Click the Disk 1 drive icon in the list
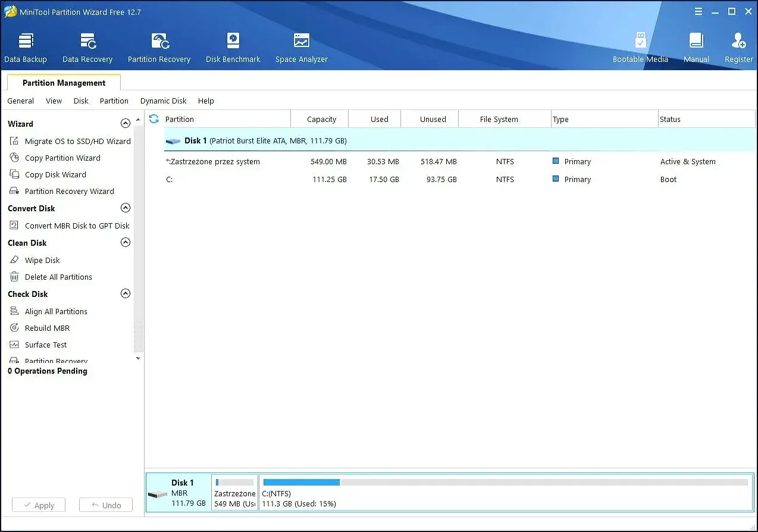 click(173, 141)
